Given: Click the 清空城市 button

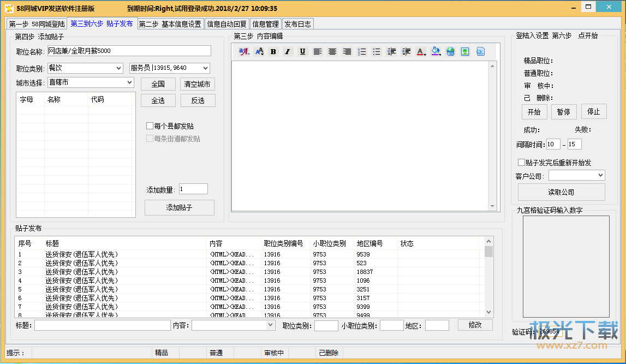Looking at the screenshot, I should pyautogui.click(x=197, y=84).
